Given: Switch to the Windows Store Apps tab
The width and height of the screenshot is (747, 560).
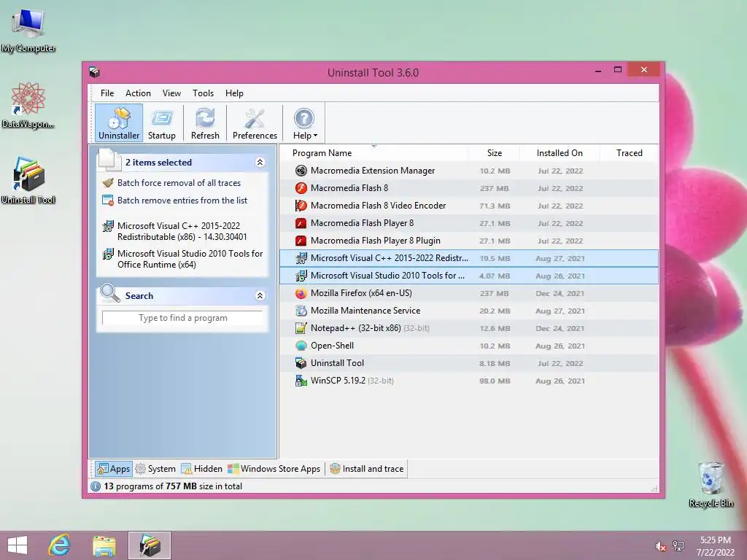Looking at the screenshot, I should point(274,469).
